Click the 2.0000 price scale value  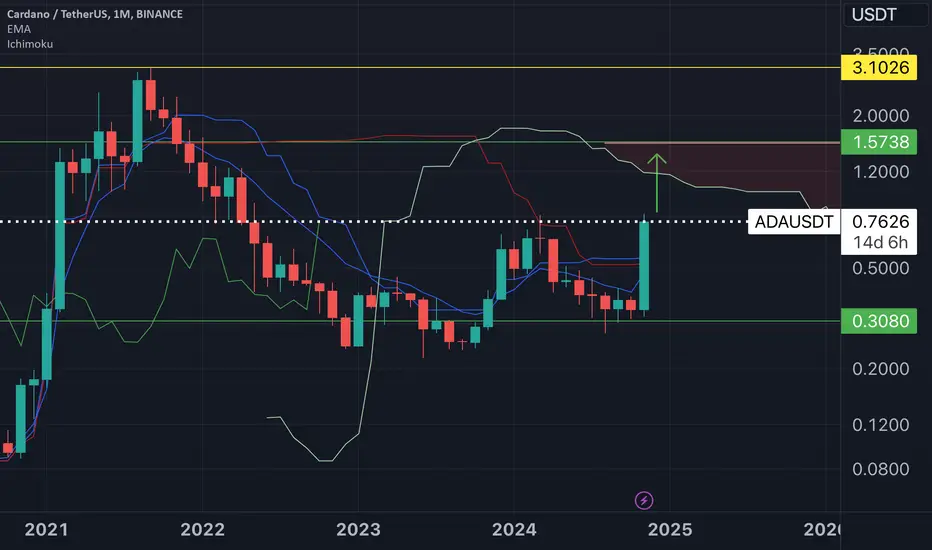click(x=880, y=115)
